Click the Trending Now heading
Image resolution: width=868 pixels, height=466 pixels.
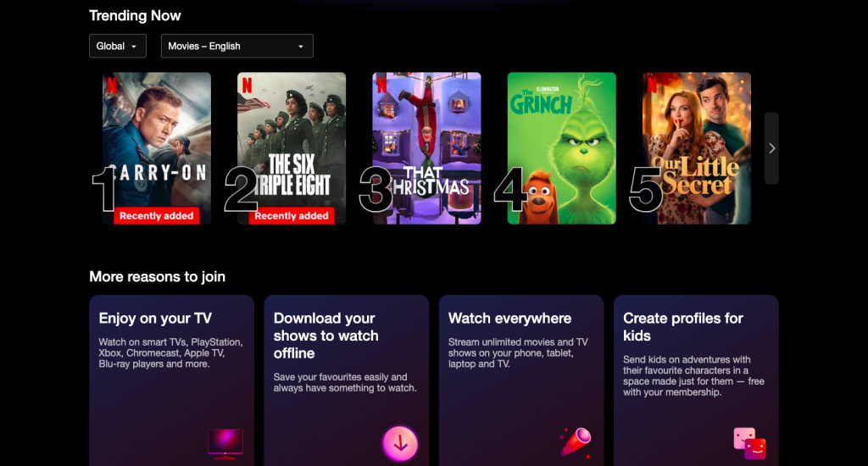tap(135, 15)
